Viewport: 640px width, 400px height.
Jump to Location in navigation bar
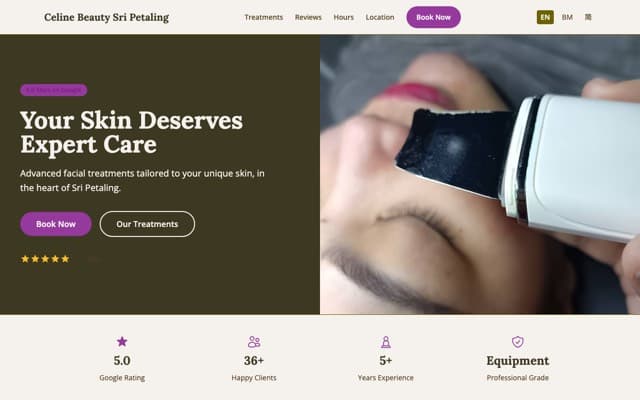coord(380,17)
